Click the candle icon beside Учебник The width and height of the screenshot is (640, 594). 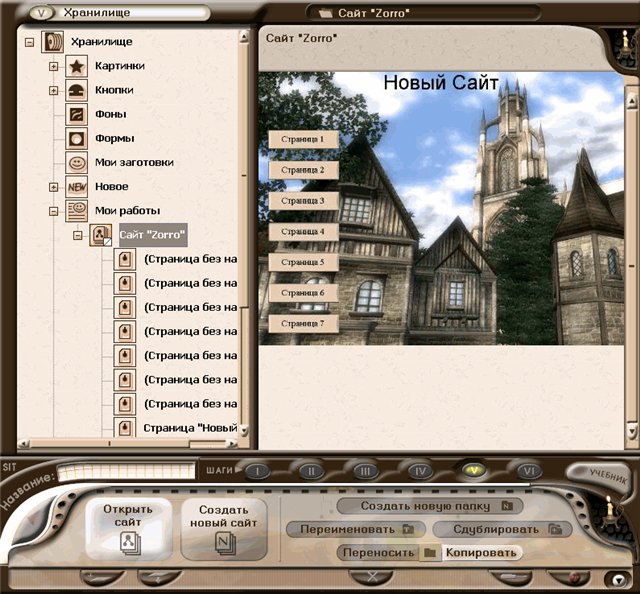click(x=608, y=511)
